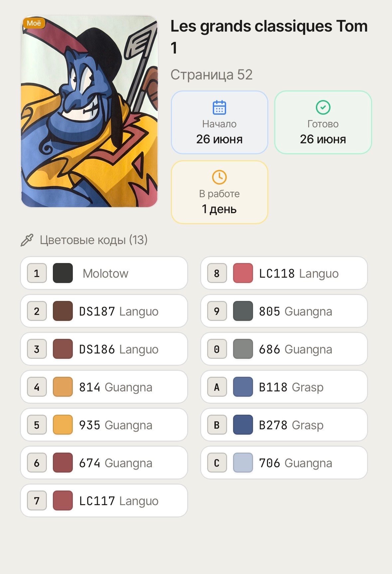The height and width of the screenshot is (574, 392).
Task: Select the LC117 Languo color code row
Action: click(104, 501)
